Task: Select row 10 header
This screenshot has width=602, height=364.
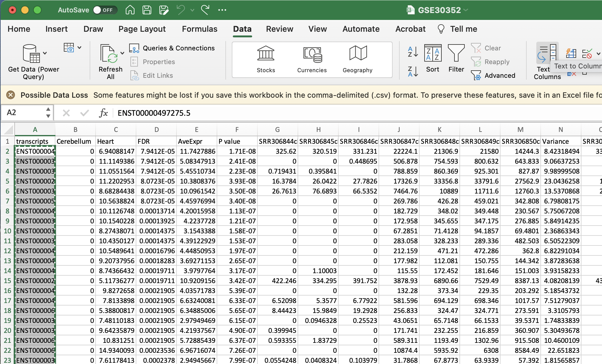Action: tap(7, 231)
